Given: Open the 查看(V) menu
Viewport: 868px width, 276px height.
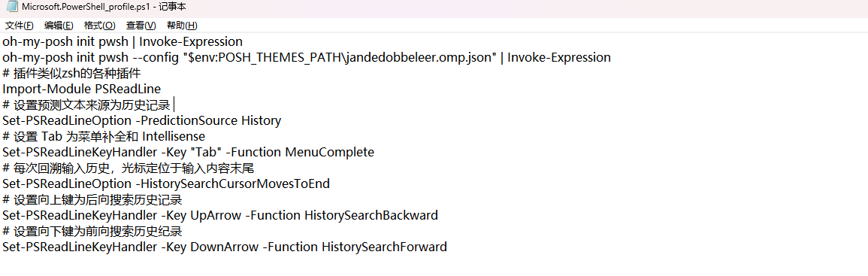Looking at the screenshot, I should coord(141,26).
